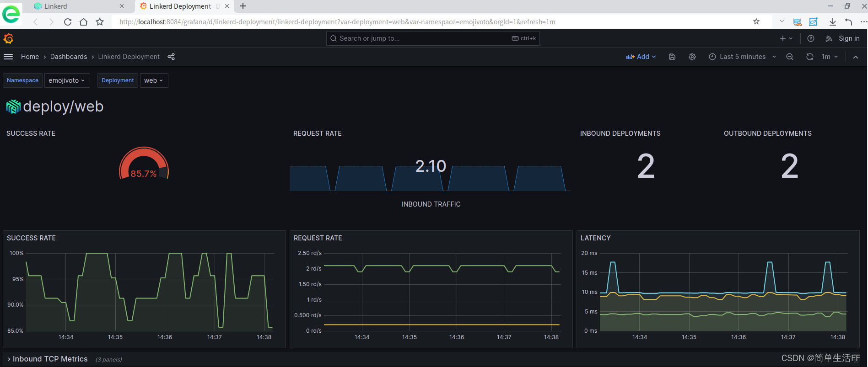The width and height of the screenshot is (868, 367).
Task: Reload the browser page
Action: tap(68, 22)
